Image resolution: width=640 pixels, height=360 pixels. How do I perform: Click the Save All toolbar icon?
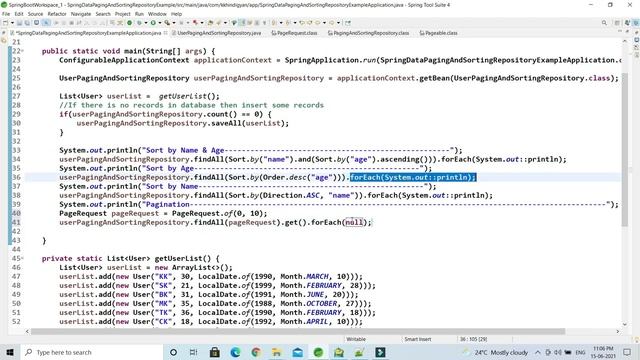pyautogui.click(x=27, y=23)
